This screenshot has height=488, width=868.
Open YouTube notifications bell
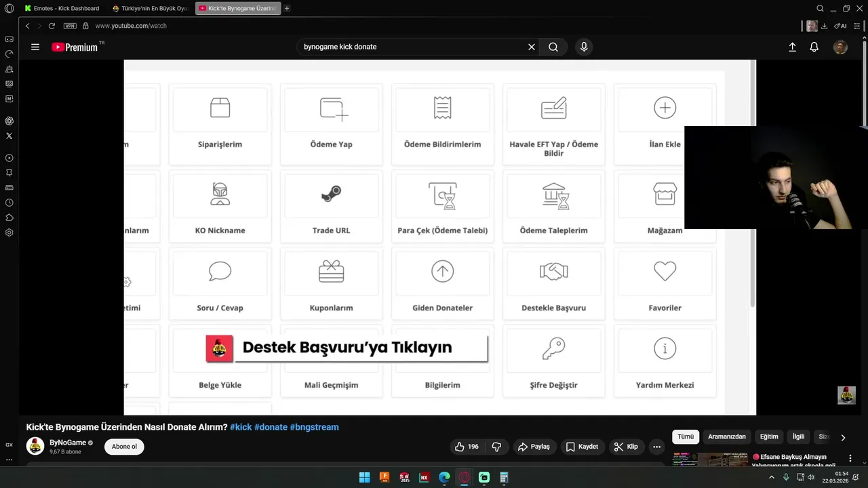coord(814,47)
